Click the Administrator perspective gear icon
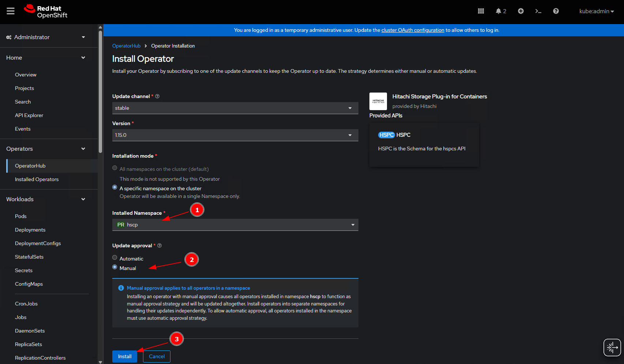This screenshot has width=624, height=364. (x=9, y=37)
